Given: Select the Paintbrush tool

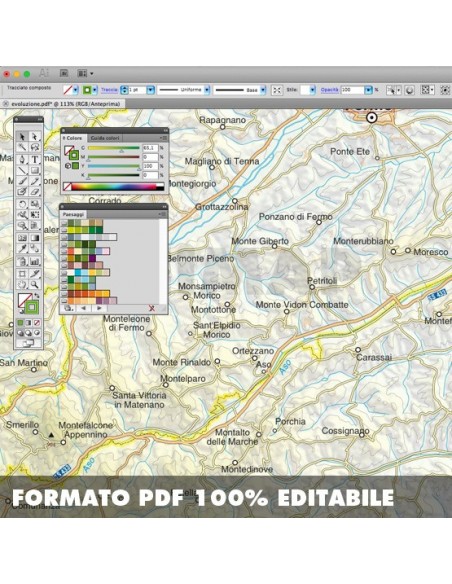Looking at the screenshot, I should coord(22,181).
